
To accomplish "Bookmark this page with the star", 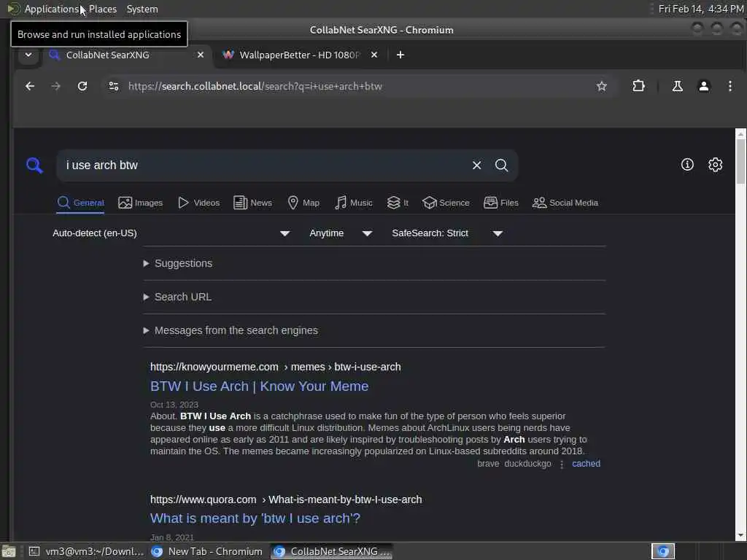I will click(602, 86).
